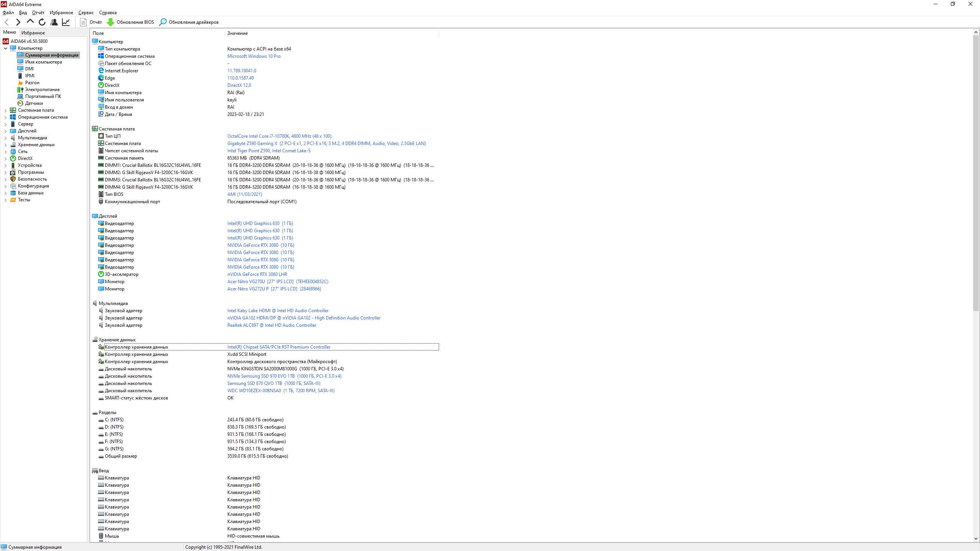Open the Вид menu
Image resolution: width=980 pixels, height=551 pixels.
point(23,13)
